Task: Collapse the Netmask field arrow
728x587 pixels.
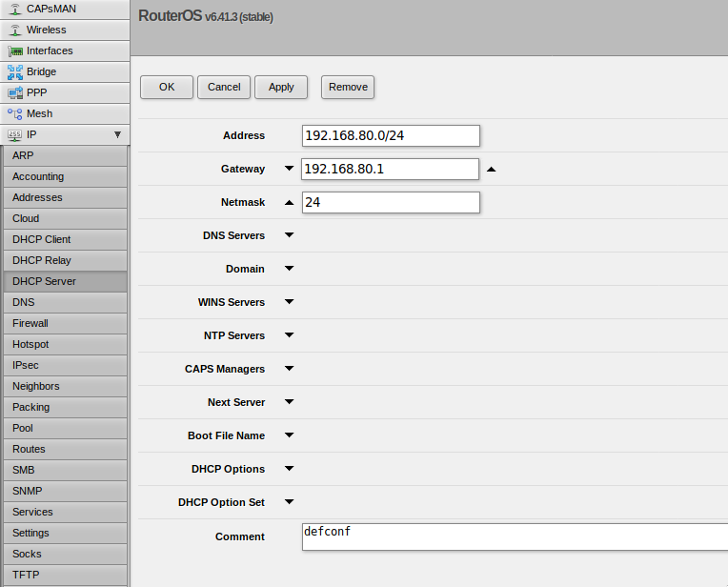Action: [290, 202]
